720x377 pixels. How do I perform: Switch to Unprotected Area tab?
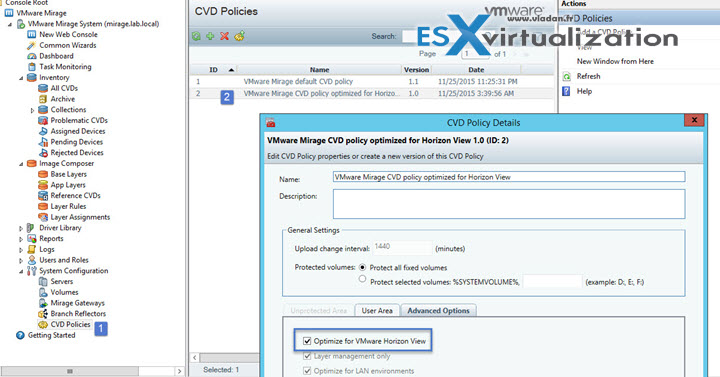coord(319,310)
